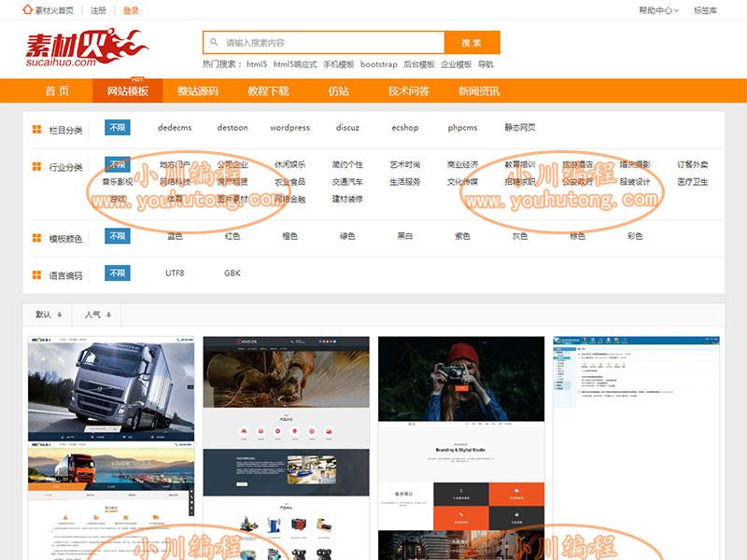
Task: Open 整站源码 navigation item
Action: 198,91
